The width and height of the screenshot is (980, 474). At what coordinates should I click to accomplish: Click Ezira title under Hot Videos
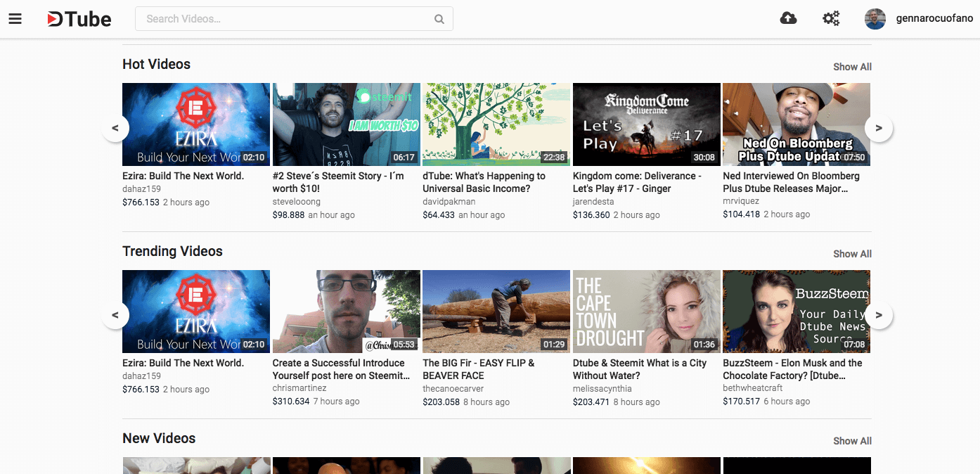tap(183, 176)
